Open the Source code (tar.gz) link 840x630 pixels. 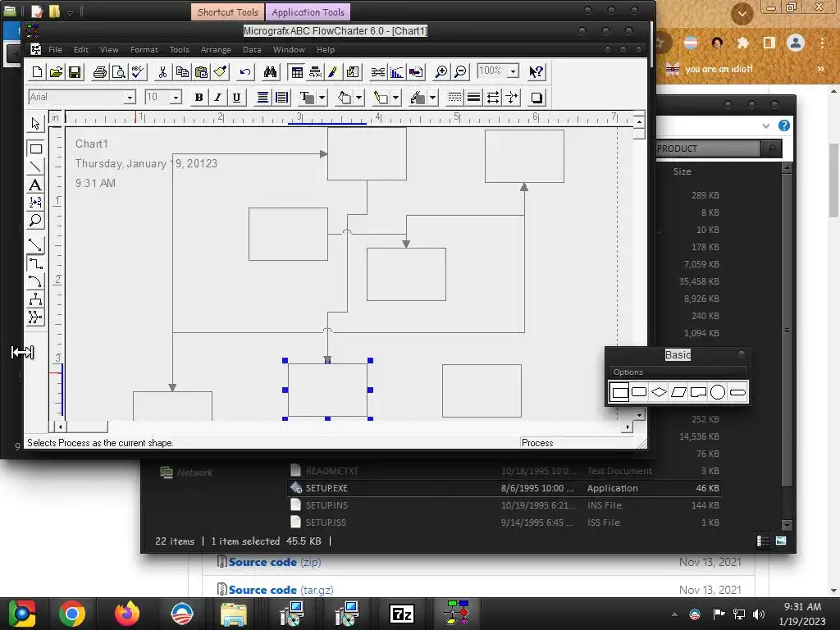(x=281, y=590)
